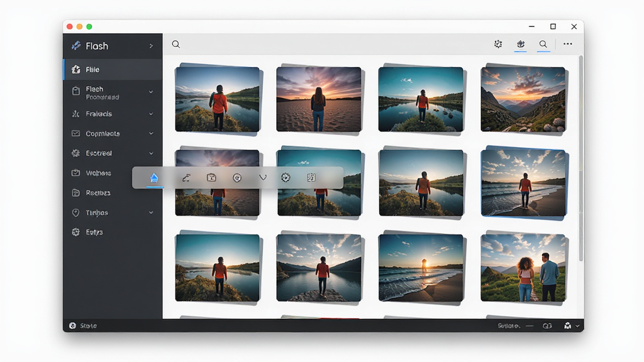Screen dimensions: 644x362
Task: Click the underlined magnifier icon in top-right toolbar
Action: (543, 44)
